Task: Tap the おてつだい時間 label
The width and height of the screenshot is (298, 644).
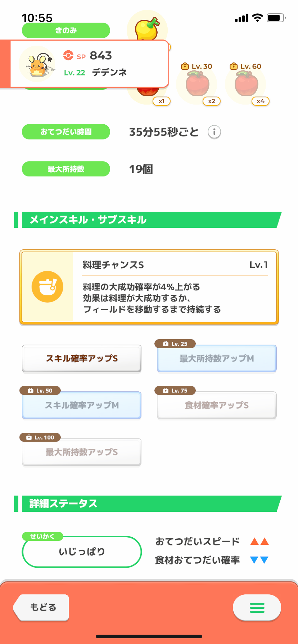Action: [66, 132]
